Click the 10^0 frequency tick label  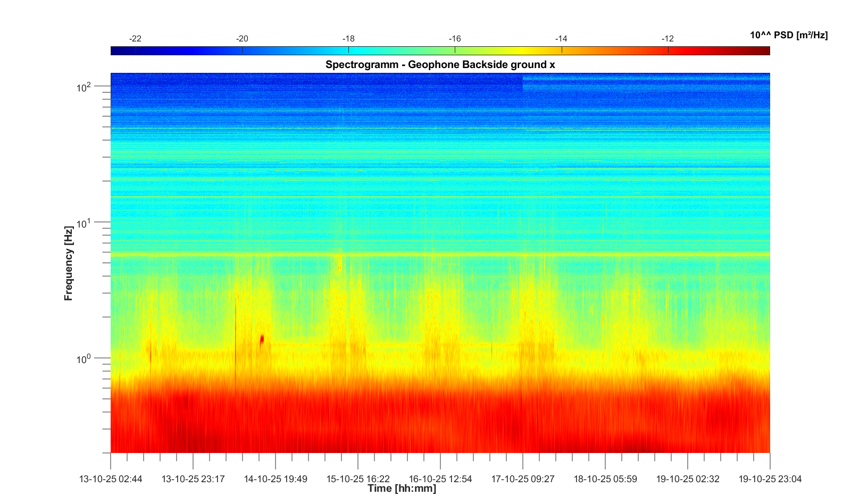(x=84, y=359)
